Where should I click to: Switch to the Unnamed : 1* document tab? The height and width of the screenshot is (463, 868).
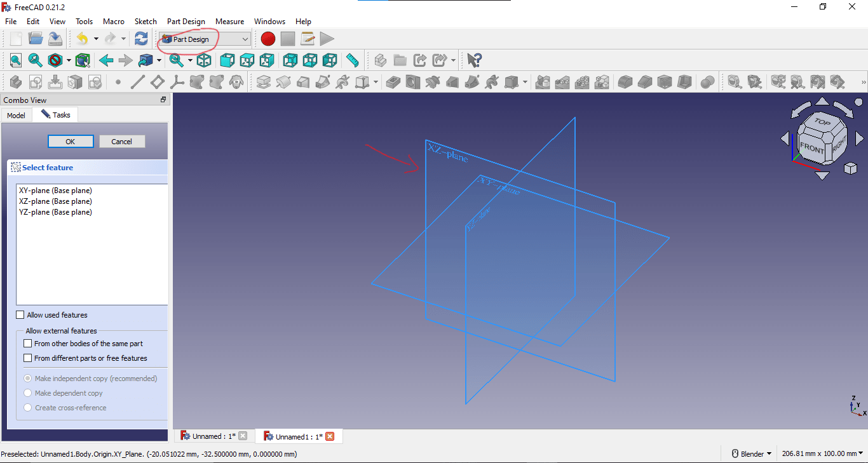pos(214,436)
